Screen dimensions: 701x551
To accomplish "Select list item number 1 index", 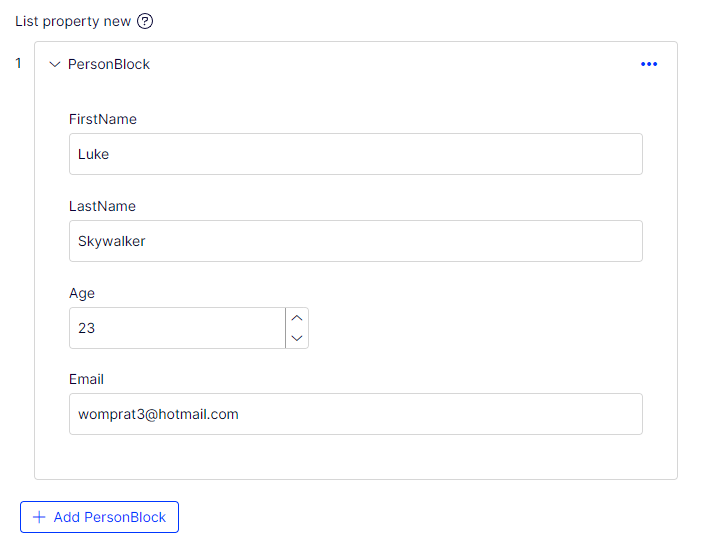I will tap(18, 63).
